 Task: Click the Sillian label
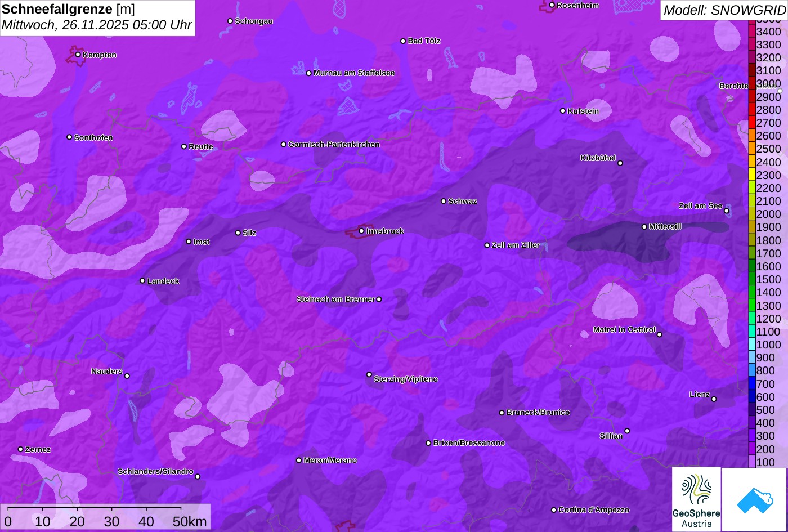click(x=611, y=436)
